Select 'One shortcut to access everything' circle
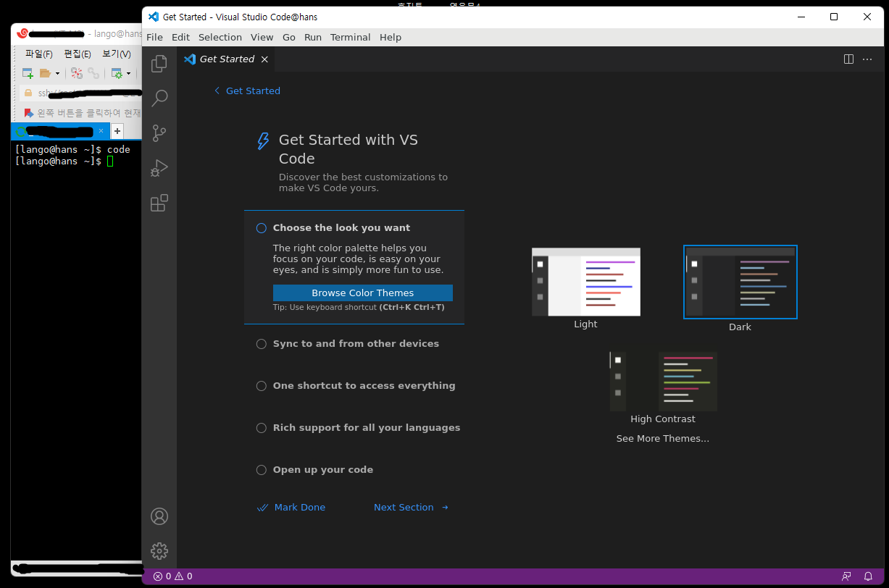 [262, 386]
